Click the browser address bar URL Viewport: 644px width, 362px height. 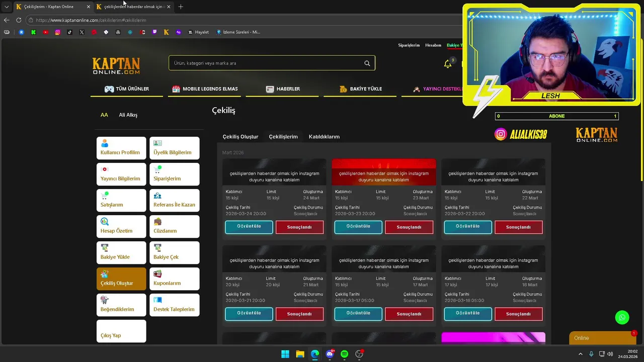pos(91,20)
